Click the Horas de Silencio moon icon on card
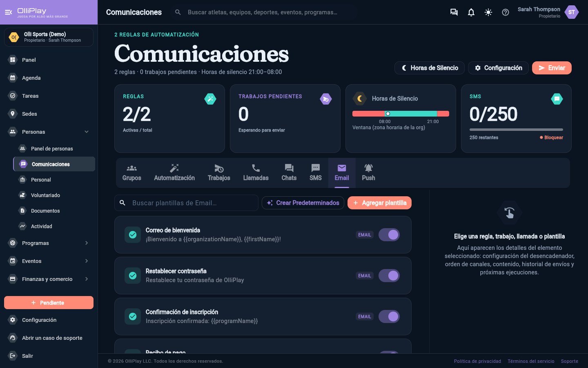 coord(360,99)
